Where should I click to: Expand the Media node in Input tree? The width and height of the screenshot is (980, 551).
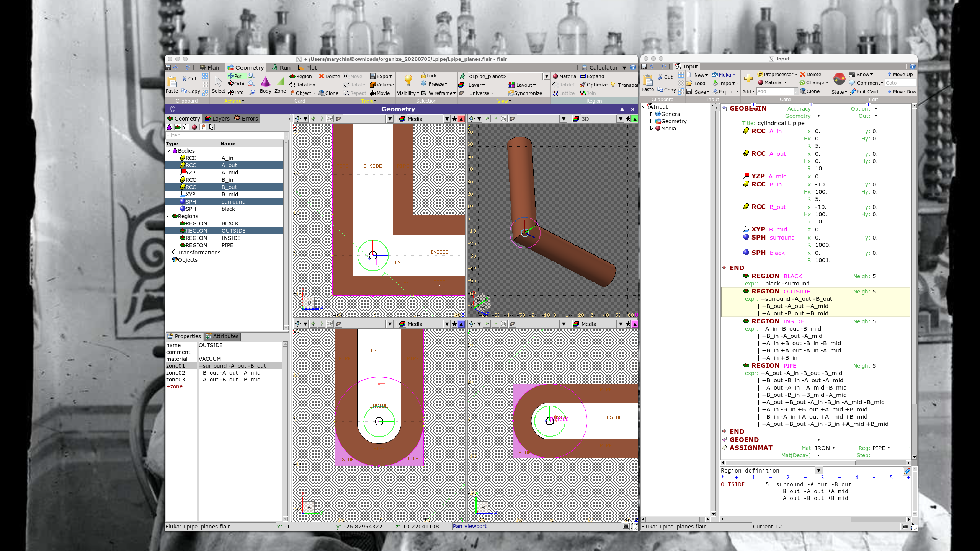651,129
